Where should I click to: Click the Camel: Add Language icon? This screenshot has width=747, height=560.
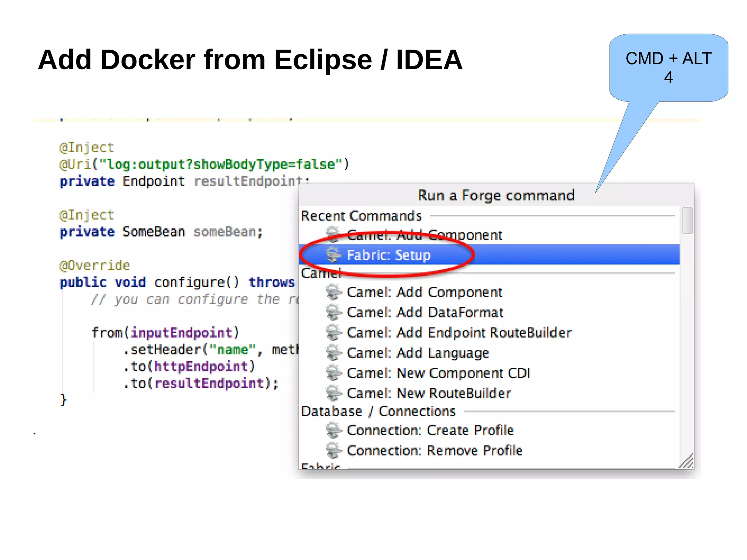point(333,353)
